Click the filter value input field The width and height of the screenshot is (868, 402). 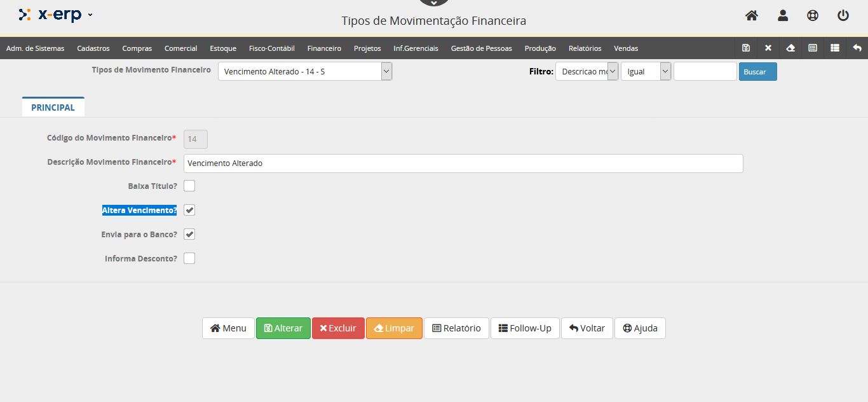click(705, 71)
